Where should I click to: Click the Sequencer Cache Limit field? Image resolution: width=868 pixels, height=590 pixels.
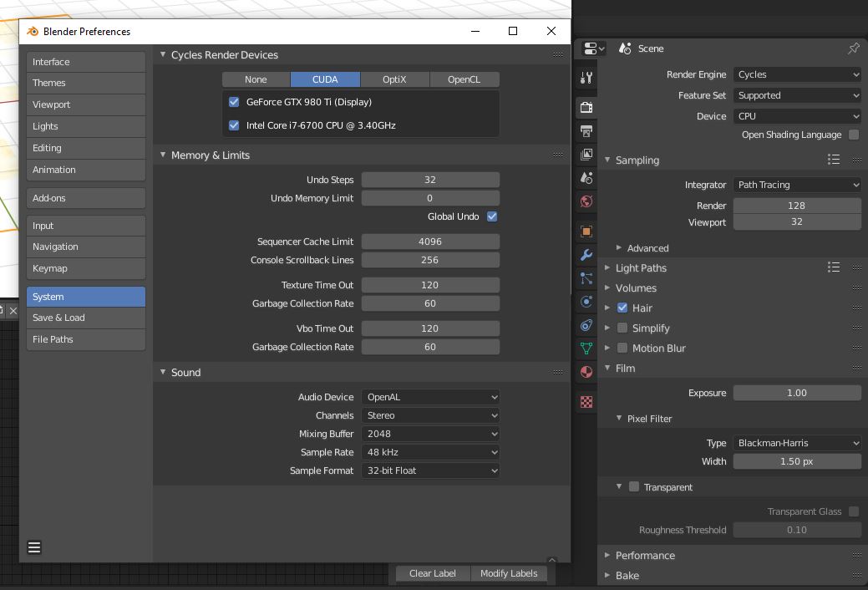pyautogui.click(x=431, y=242)
